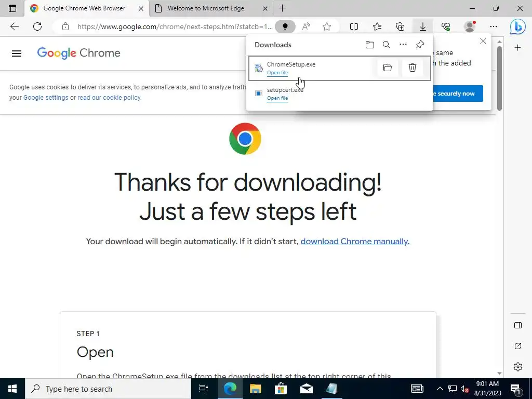This screenshot has width=532, height=399.
Task: Switch to Google Chrome Web Browser tab
Action: point(87,8)
